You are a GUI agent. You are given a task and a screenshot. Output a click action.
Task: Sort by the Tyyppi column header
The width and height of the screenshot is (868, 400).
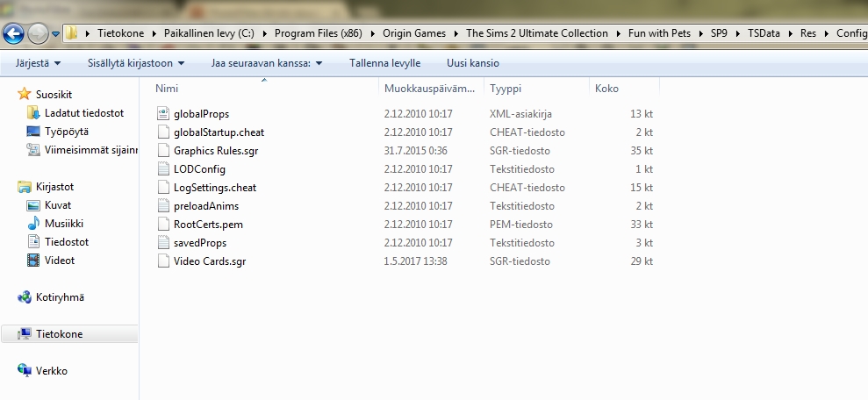[506, 89]
